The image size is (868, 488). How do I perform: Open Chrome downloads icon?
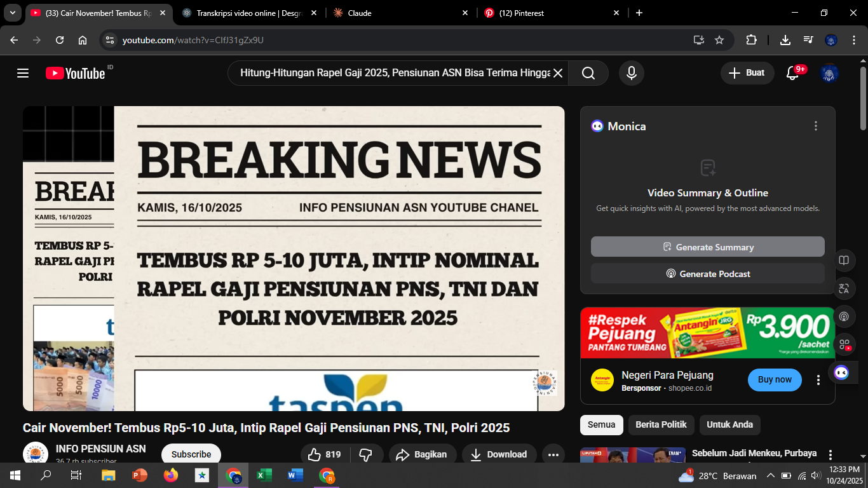click(x=785, y=40)
